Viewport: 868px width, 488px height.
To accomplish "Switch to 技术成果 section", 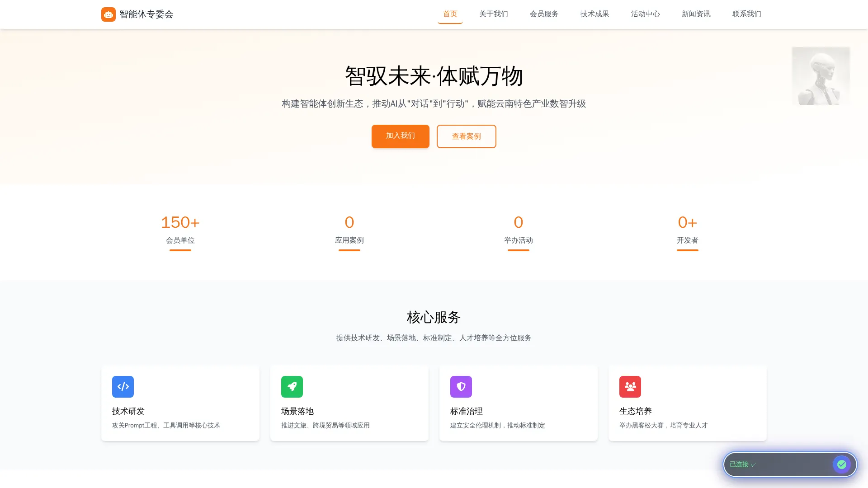I will 594,14.
